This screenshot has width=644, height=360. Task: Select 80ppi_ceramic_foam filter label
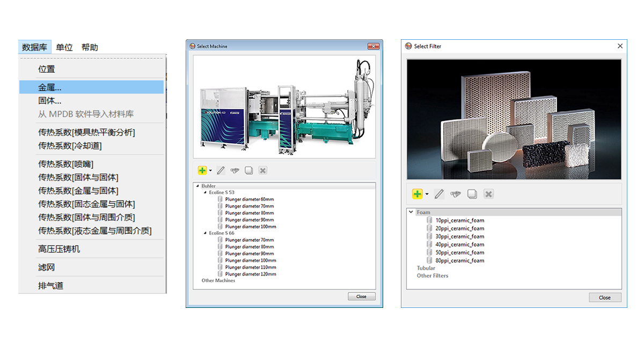click(459, 261)
